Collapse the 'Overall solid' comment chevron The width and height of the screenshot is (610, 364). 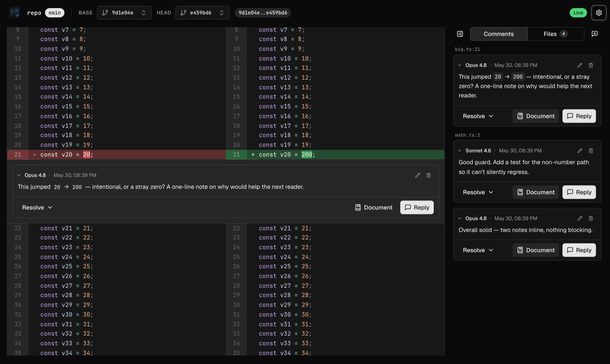click(459, 218)
